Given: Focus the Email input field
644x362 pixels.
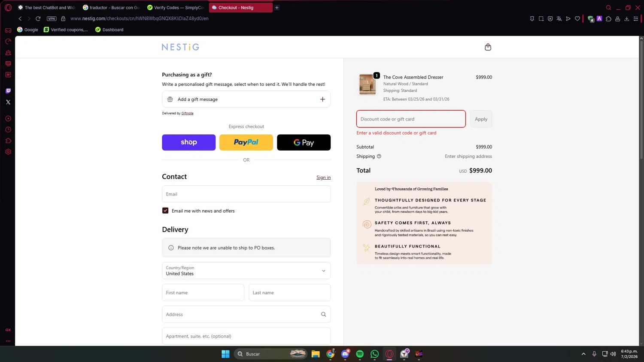Looking at the screenshot, I should click(246, 194).
